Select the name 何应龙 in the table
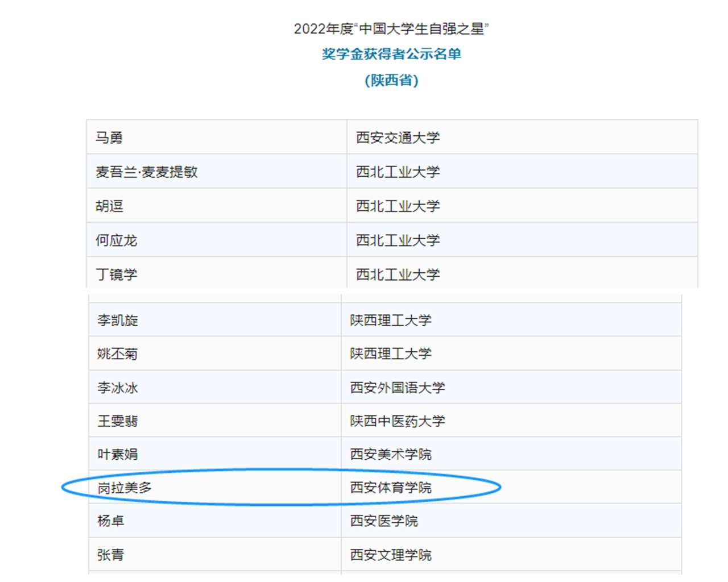728x582 pixels. (x=116, y=240)
